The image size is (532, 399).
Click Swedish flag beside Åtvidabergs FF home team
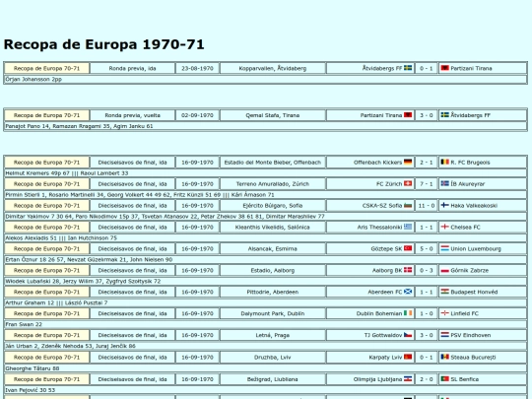tap(408, 68)
